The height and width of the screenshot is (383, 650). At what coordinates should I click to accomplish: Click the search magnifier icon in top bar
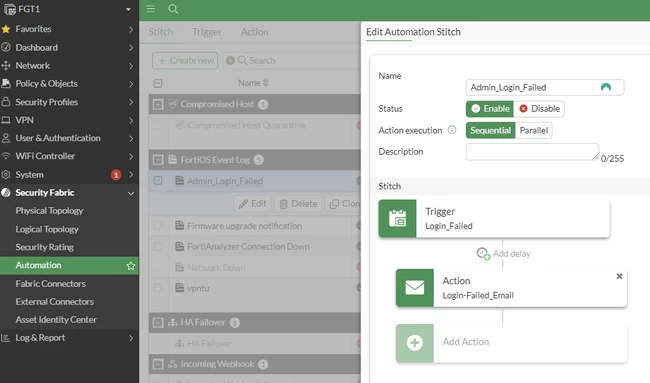173,9
